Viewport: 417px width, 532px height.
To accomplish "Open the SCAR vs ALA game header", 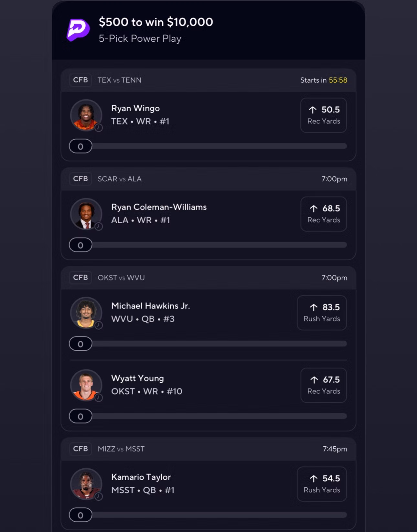I will [x=208, y=179].
